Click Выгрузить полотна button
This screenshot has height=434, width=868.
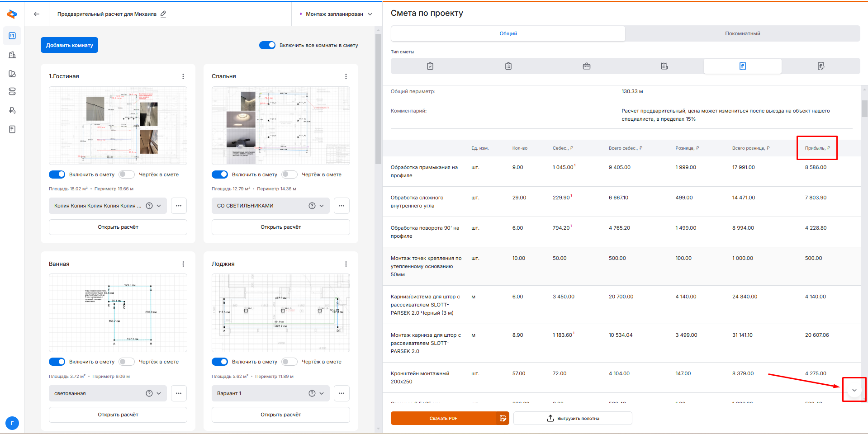pos(573,418)
